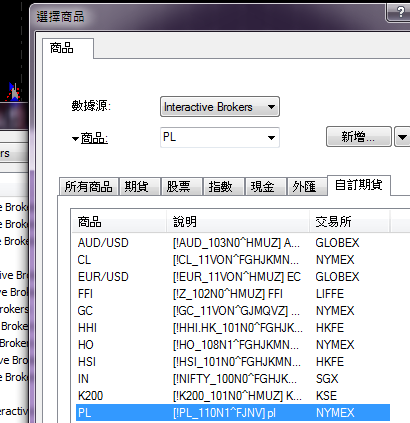Click HKFE exchange cell in HSI row
410x423 pixels.
pos(330,362)
